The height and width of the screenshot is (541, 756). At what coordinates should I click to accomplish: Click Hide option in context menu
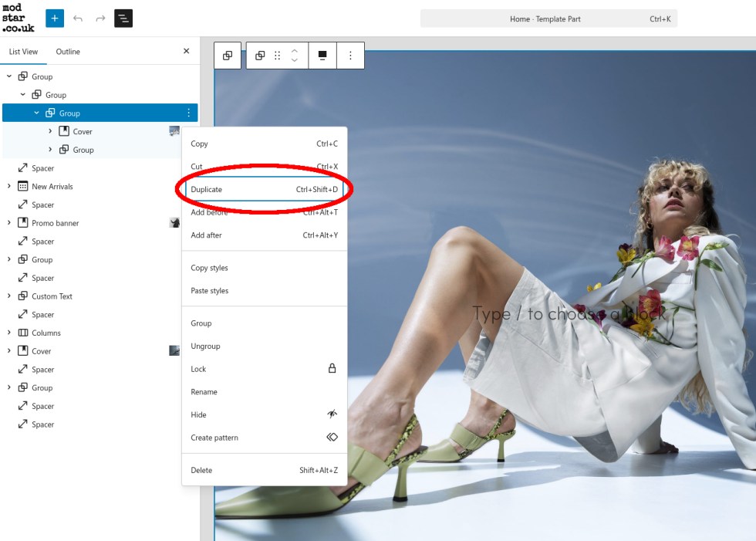(x=264, y=414)
